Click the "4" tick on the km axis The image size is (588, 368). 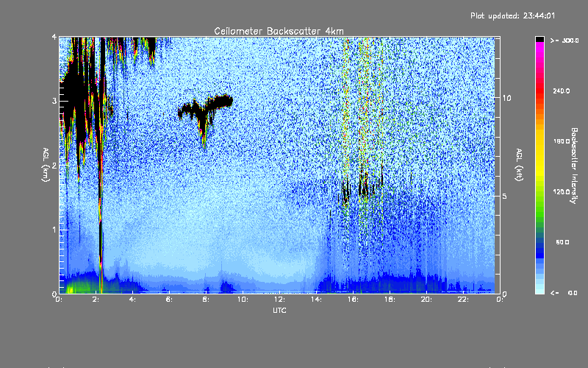pyautogui.click(x=54, y=37)
